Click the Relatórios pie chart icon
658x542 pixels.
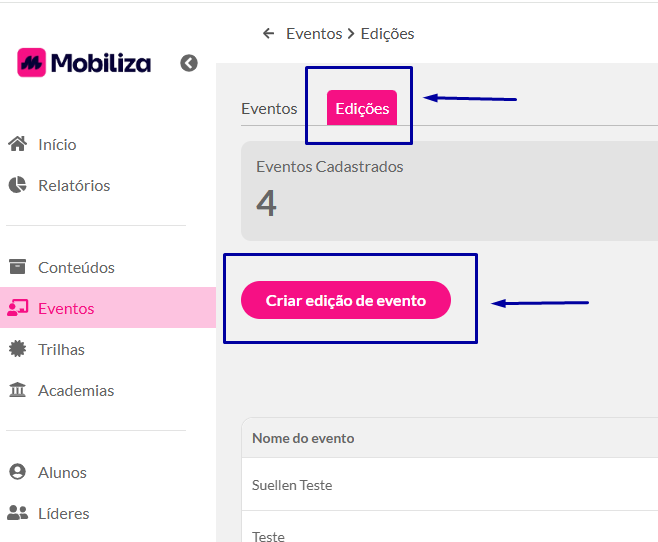point(18,185)
